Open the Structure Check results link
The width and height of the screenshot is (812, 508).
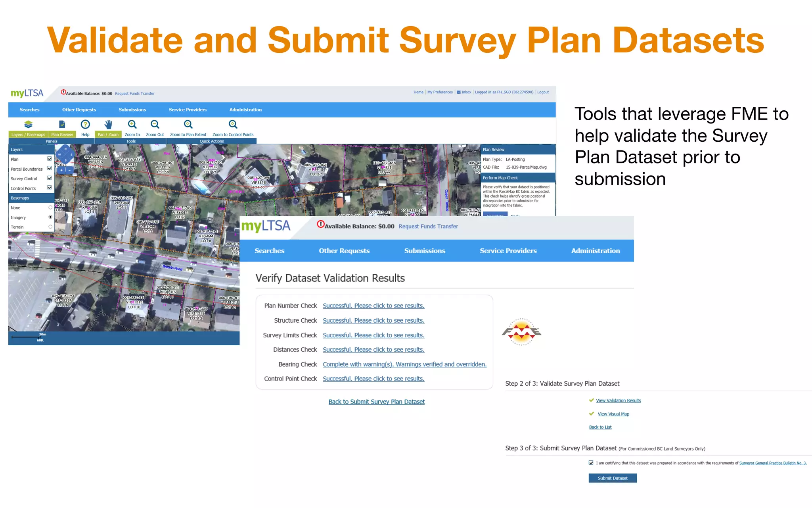click(373, 320)
